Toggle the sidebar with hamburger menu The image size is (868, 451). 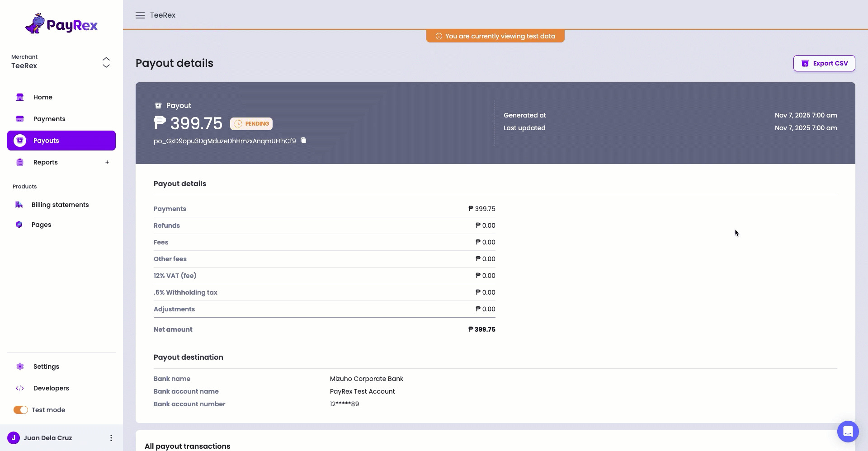pyautogui.click(x=140, y=15)
